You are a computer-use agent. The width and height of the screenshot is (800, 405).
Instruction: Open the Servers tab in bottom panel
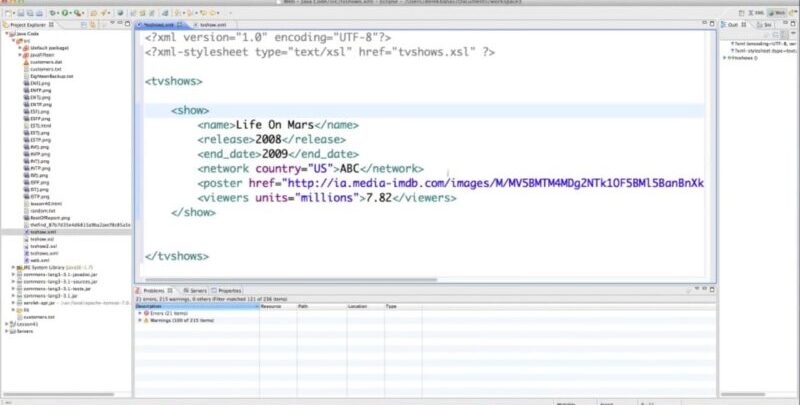pyautogui.click(x=195, y=290)
